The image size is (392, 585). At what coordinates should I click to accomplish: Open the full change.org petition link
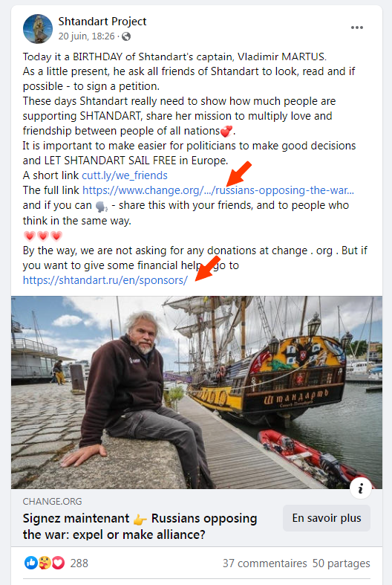pos(218,190)
